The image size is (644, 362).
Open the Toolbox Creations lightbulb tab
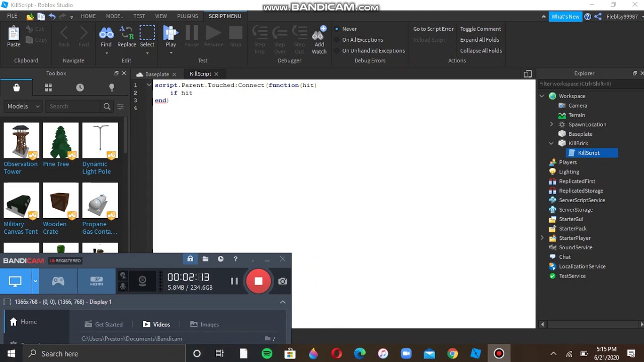point(112,87)
